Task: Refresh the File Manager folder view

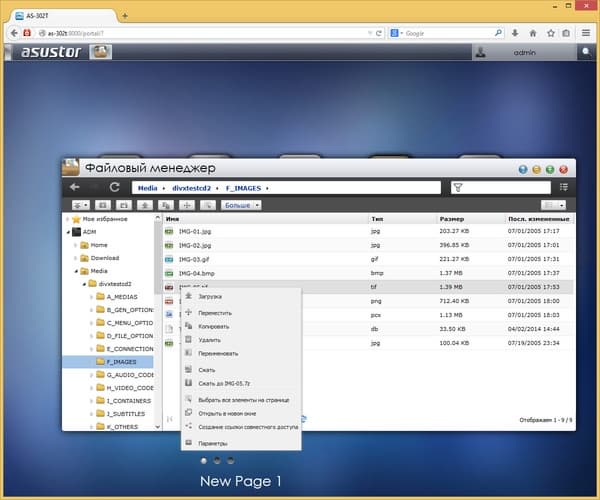Action: point(114,187)
